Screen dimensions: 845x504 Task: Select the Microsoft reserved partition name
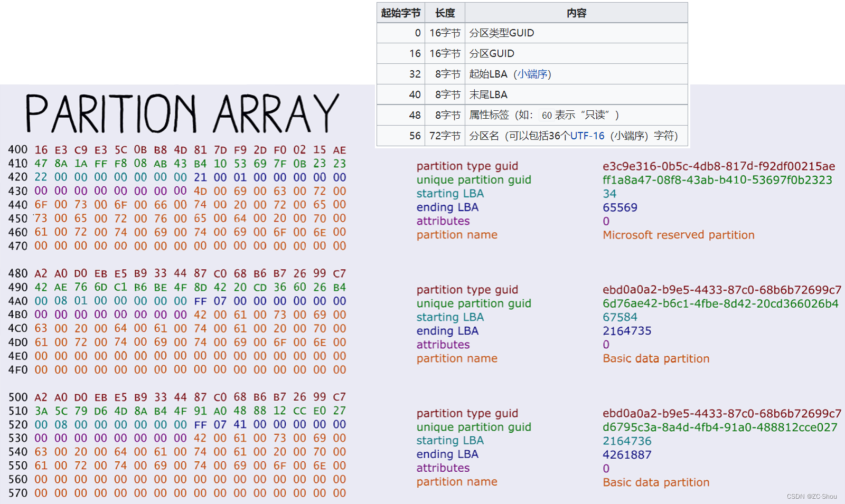coord(679,235)
